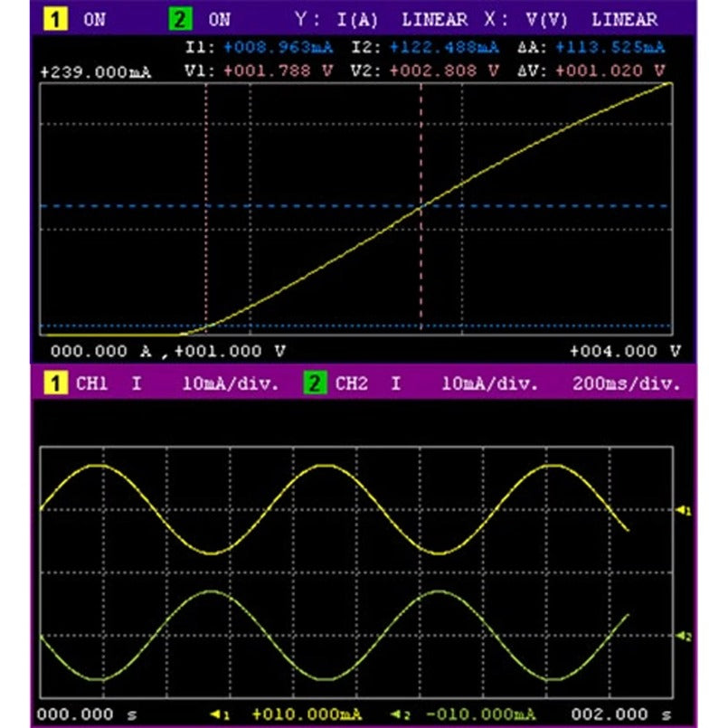728x728 pixels.
Task: Click the +001.000 V X-axis start value
Action: [x=230, y=351]
